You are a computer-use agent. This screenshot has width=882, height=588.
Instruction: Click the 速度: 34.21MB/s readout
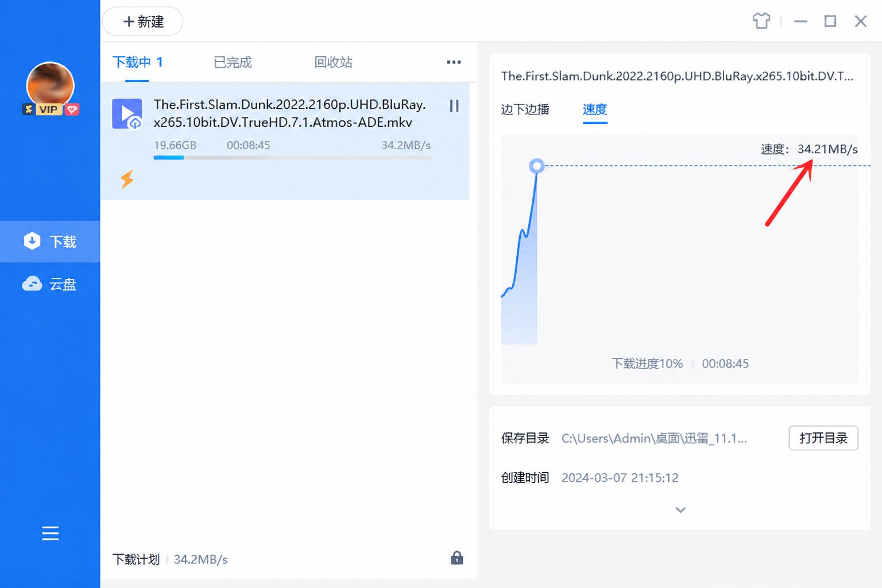coord(809,149)
